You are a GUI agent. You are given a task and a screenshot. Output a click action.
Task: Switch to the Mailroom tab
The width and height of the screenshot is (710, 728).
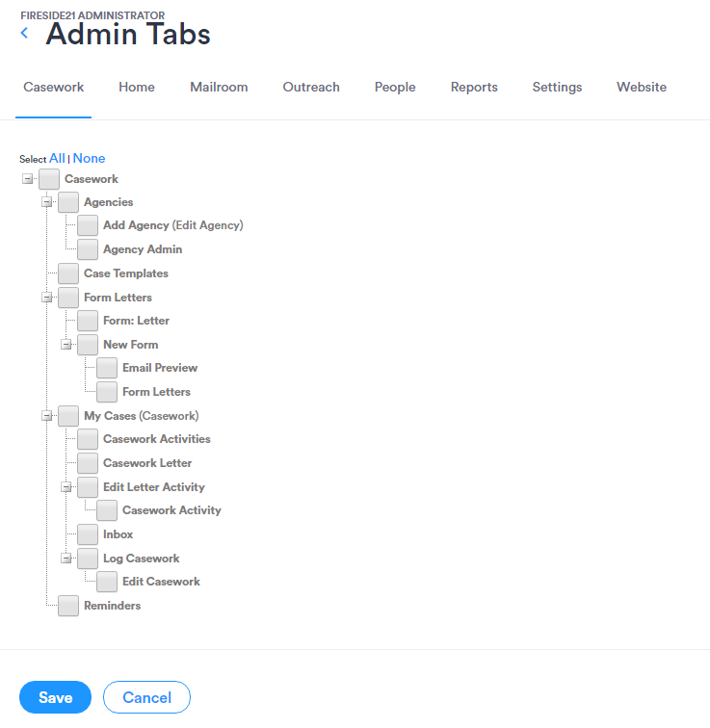(219, 88)
